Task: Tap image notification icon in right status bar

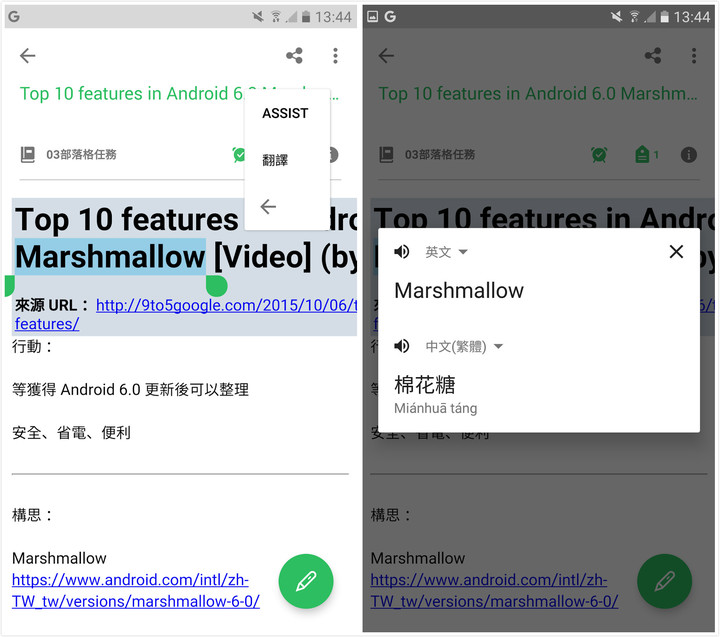Action: [x=372, y=17]
